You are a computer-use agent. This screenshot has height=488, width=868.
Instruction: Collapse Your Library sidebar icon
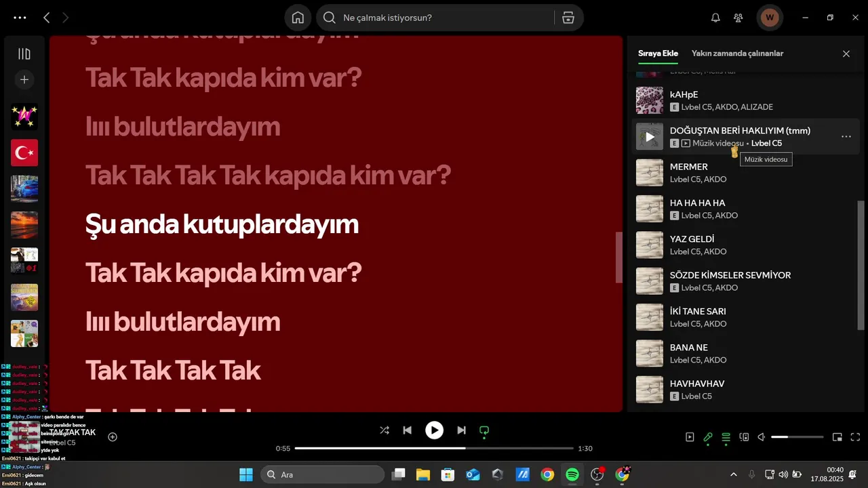click(24, 54)
